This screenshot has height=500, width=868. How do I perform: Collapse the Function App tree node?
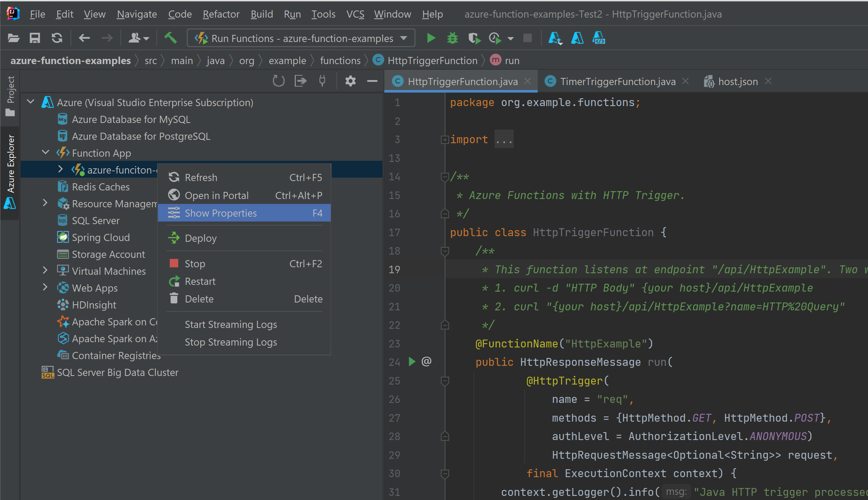[x=45, y=153]
